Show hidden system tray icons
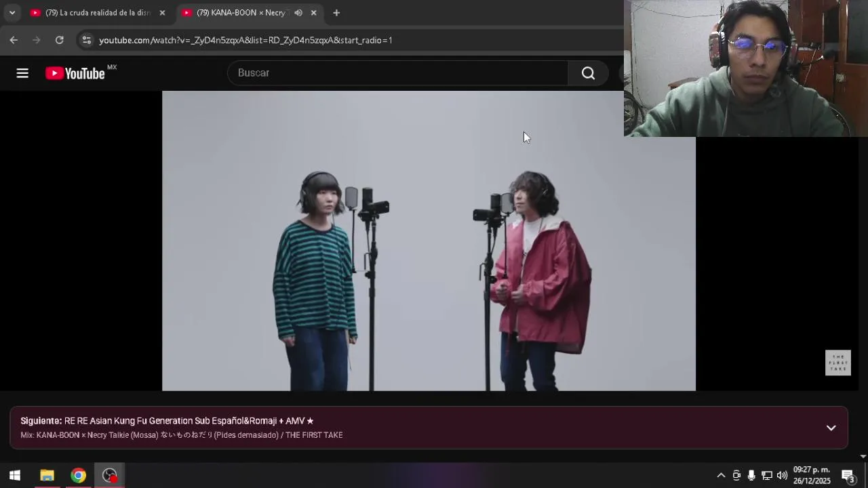Image resolution: width=868 pixels, height=488 pixels. pos(721,475)
